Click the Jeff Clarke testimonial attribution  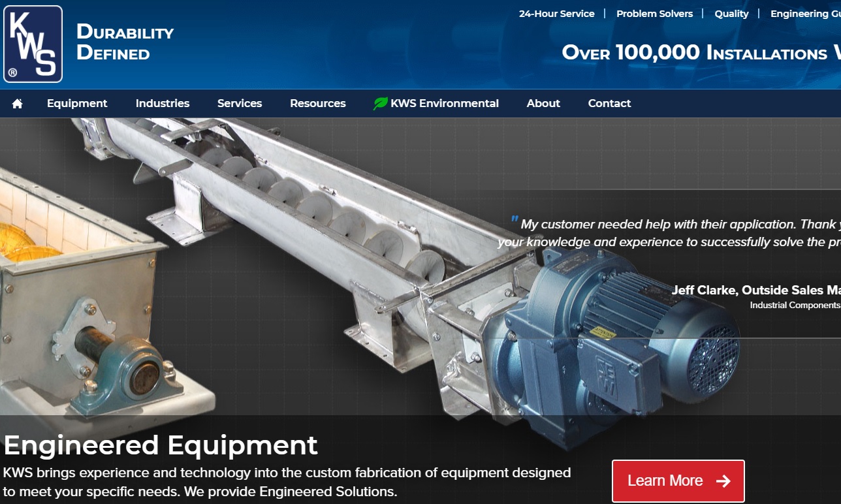click(x=751, y=290)
